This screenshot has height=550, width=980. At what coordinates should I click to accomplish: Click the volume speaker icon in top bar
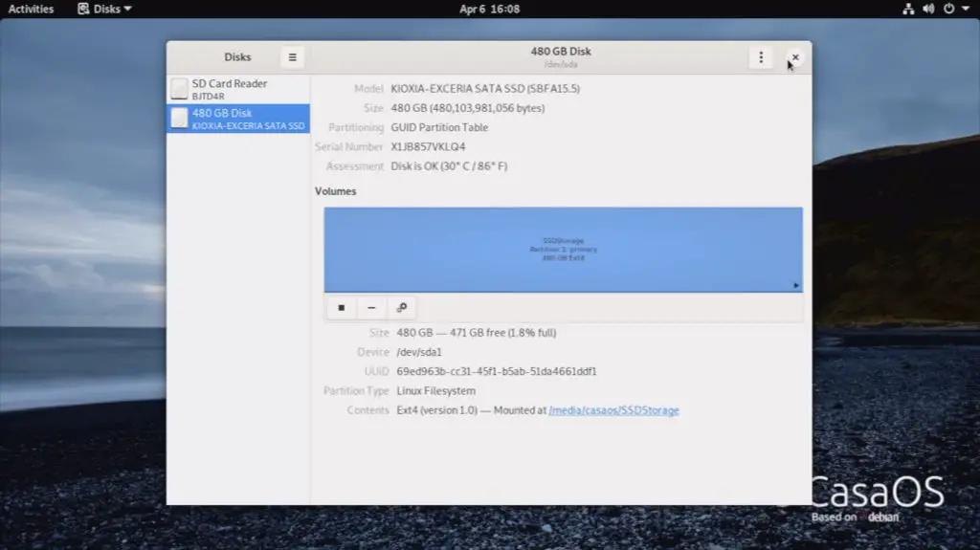(927, 9)
